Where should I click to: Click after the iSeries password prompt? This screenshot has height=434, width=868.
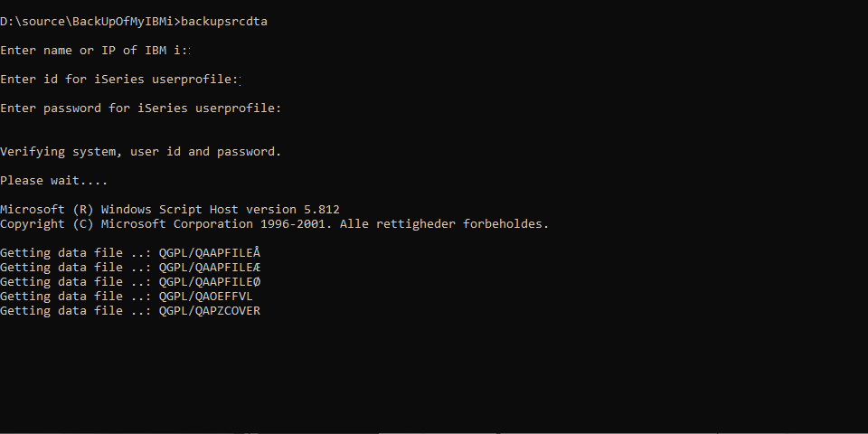click(x=288, y=108)
